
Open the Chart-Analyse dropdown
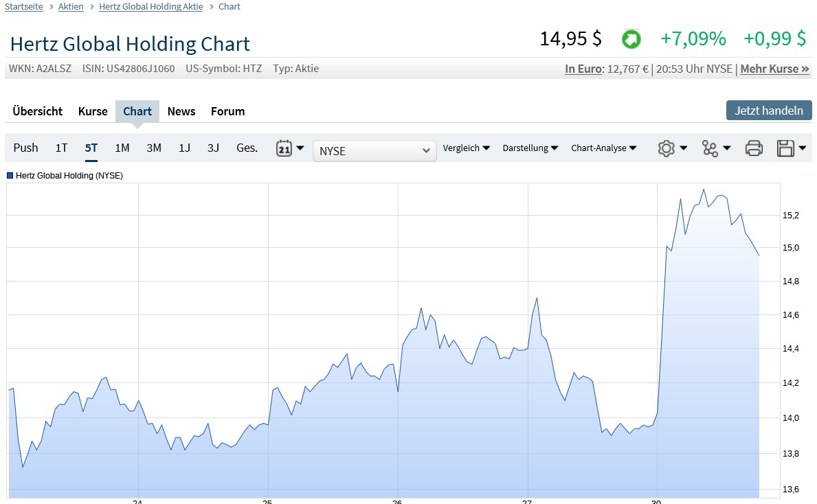(603, 148)
